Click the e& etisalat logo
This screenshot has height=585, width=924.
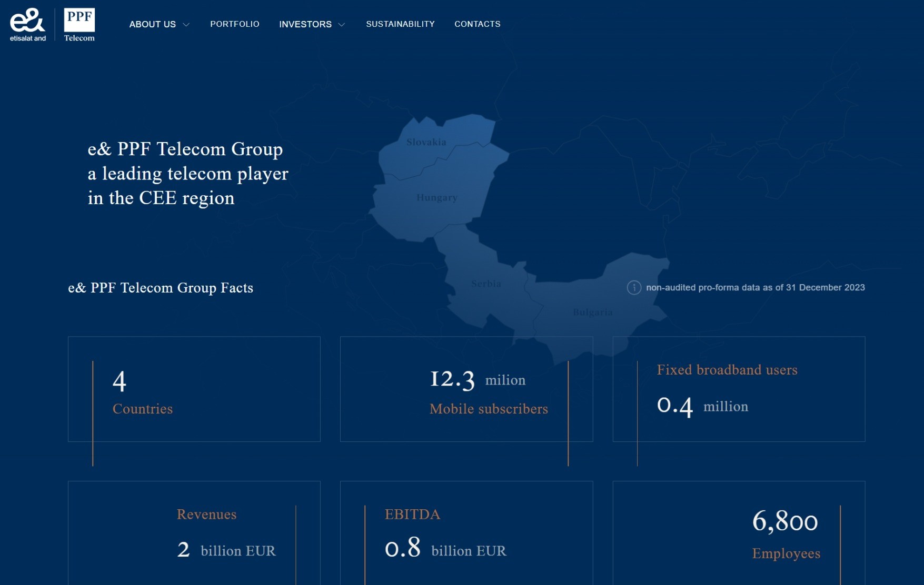27,24
